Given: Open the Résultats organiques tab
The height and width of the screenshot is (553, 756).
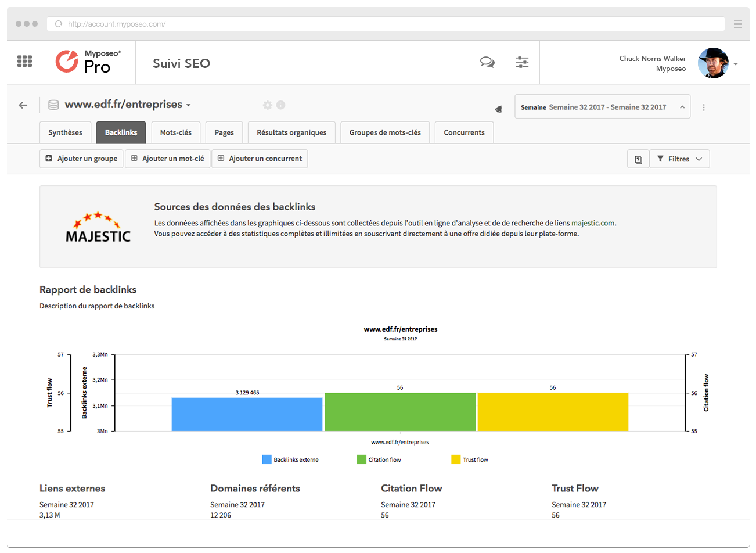Looking at the screenshot, I should coord(291,132).
